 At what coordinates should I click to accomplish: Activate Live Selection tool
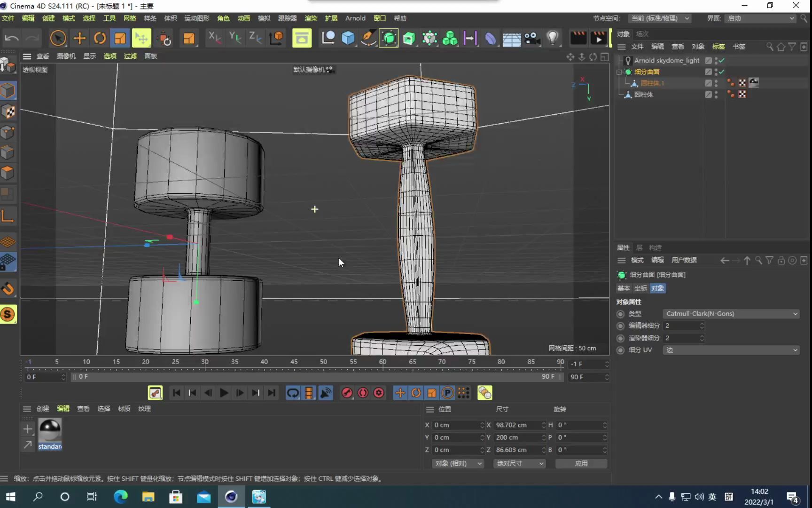(x=58, y=38)
